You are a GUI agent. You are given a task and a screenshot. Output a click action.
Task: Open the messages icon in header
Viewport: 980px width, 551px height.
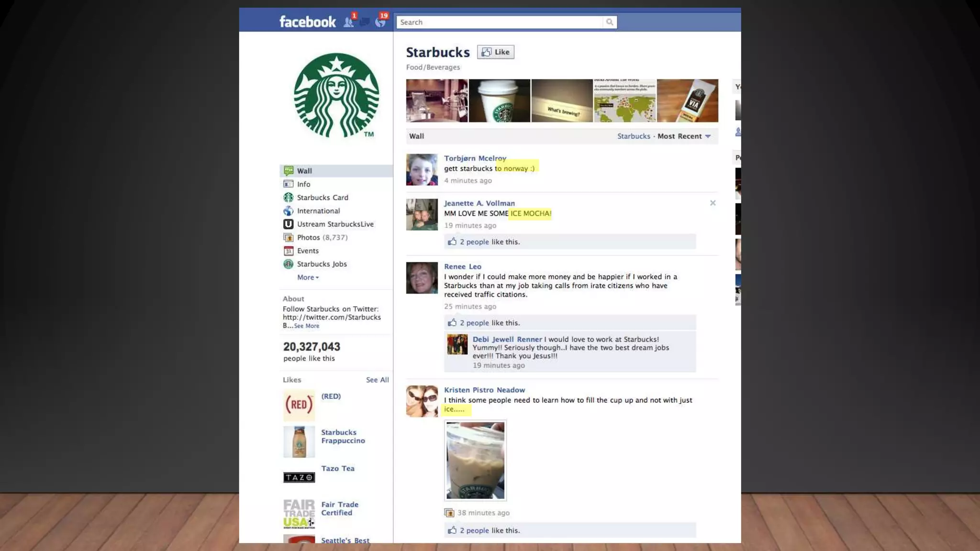[365, 22]
